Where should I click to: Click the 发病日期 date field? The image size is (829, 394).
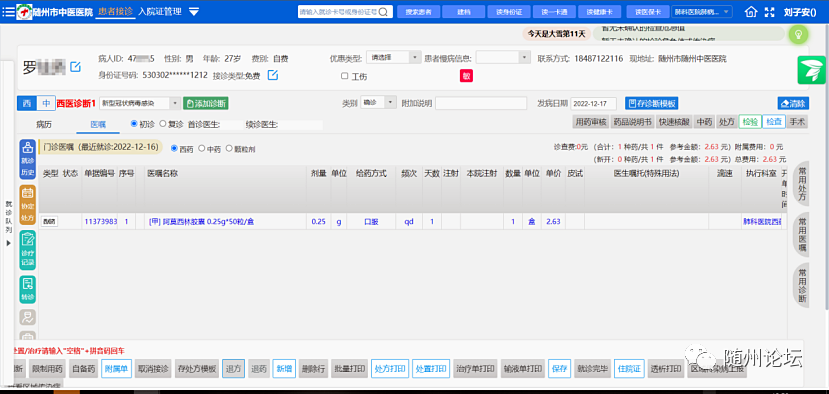point(594,103)
